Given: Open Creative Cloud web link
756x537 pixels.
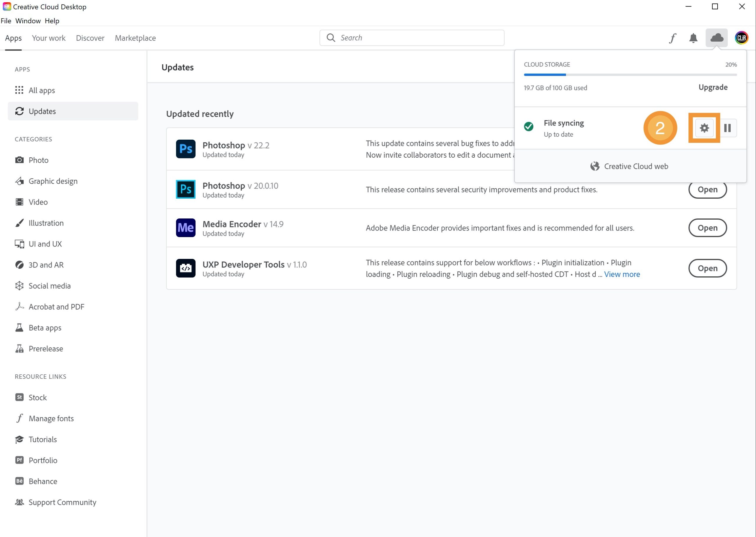Looking at the screenshot, I should 630,166.
